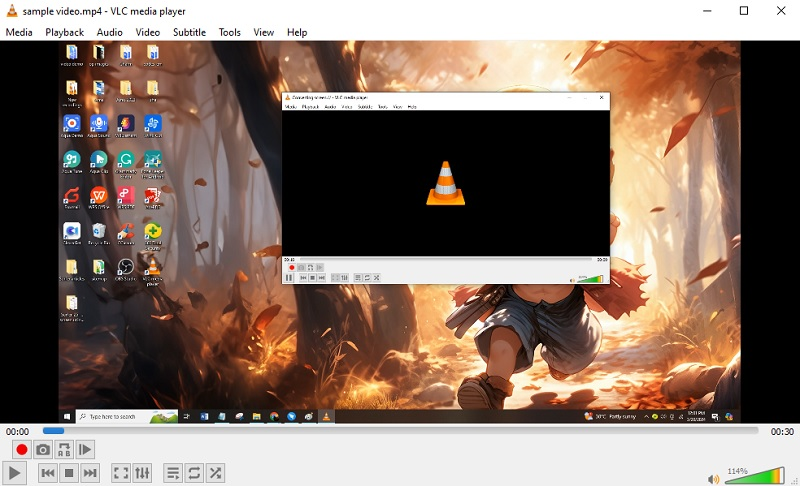This screenshot has width=800, height=486.
Task: Advance video frame by frame
Action: (85, 449)
